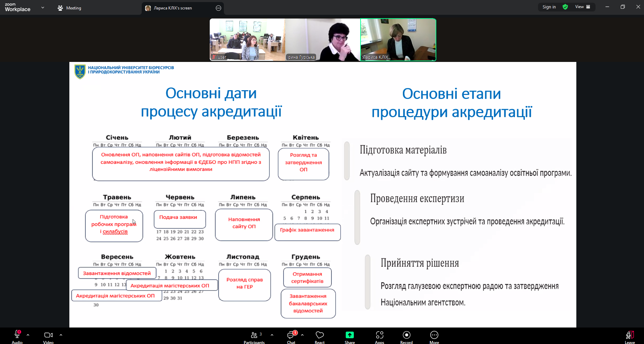Image resolution: width=644 pixels, height=344 pixels.
Task: Expand audio settings arrow next to Audio
Action: (x=28, y=335)
